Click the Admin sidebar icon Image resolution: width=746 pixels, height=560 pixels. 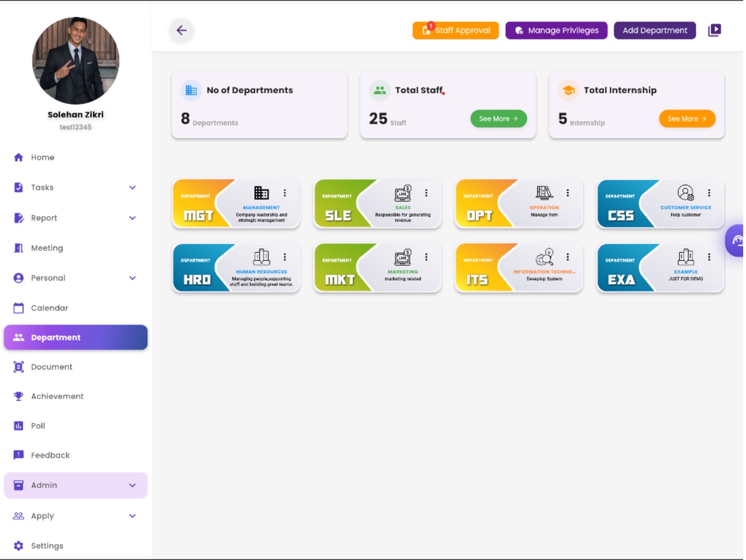point(19,485)
